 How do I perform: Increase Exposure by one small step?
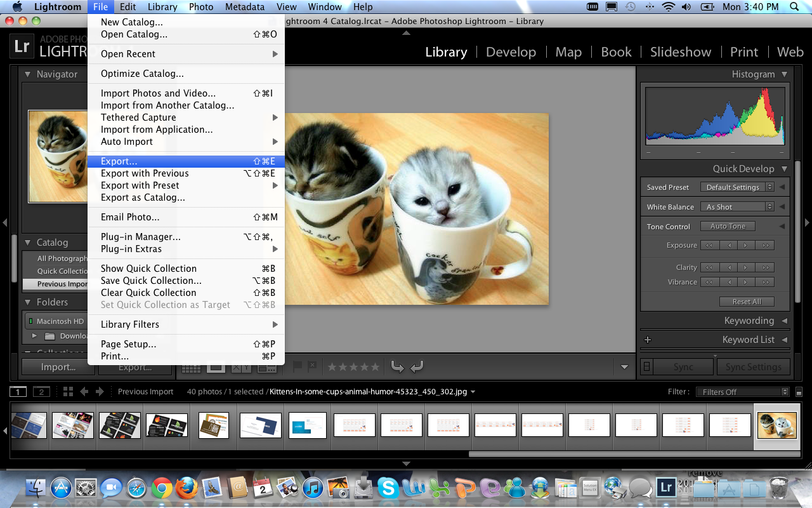point(745,246)
